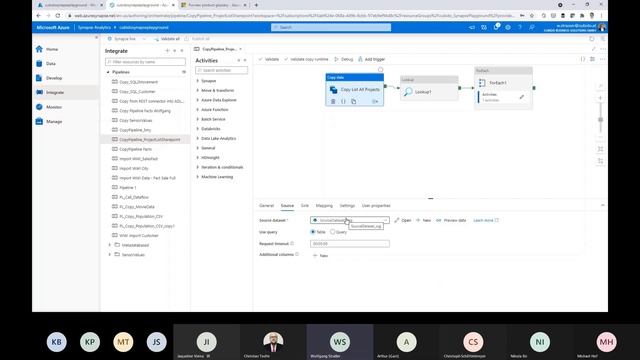Image resolution: width=640 pixels, height=360 pixels.
Task: Select the Table radio option for Use query
Action: point(313,232)
